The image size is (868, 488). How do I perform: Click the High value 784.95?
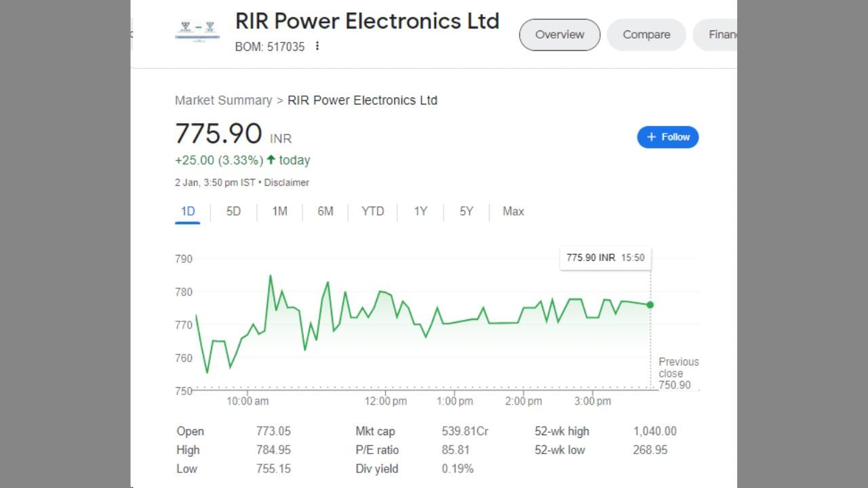pyautogui.click(x=273, y=450)
